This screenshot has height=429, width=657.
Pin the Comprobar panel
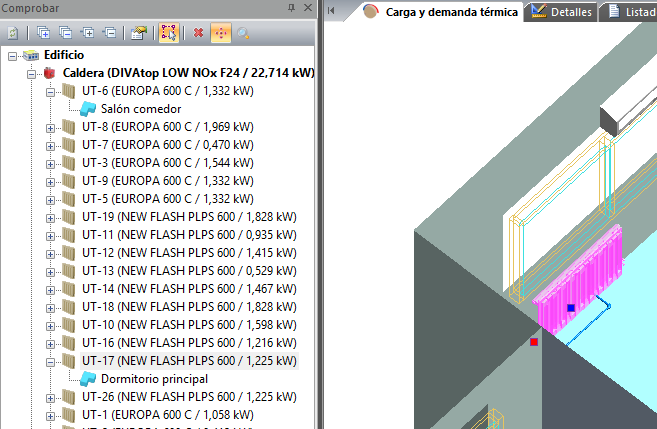point(291,8)
